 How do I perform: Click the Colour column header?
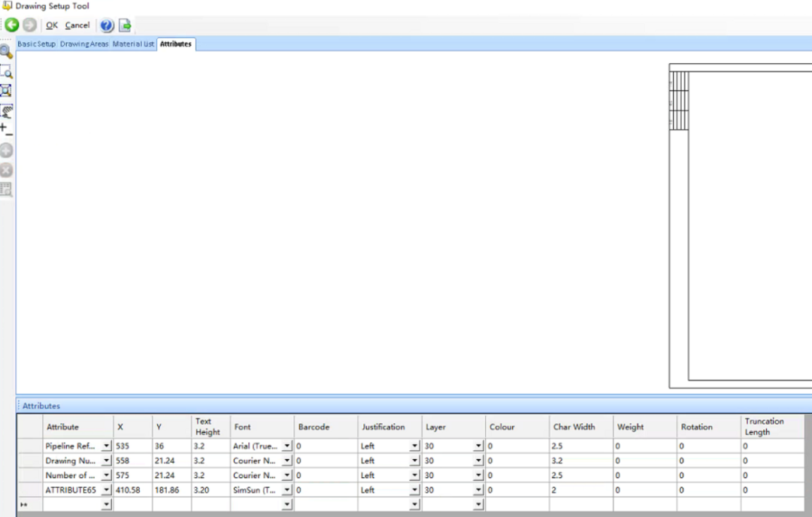517,427
